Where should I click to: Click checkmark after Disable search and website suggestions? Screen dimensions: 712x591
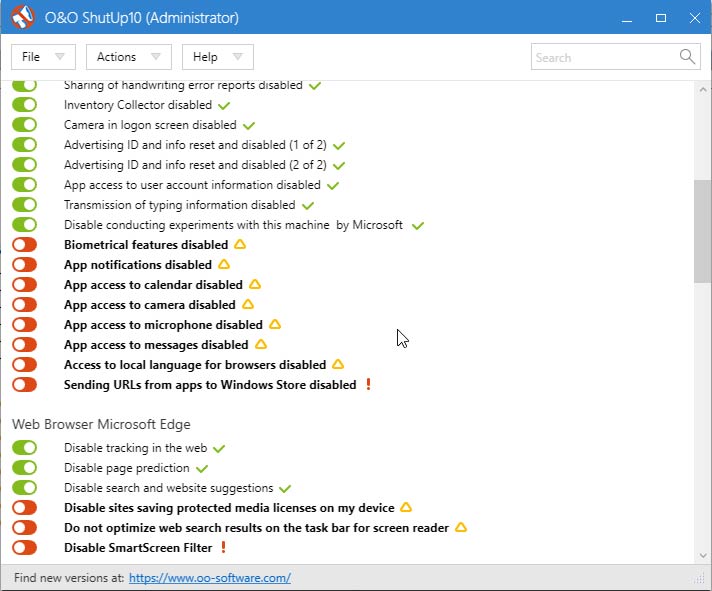[x=285, y=489]
